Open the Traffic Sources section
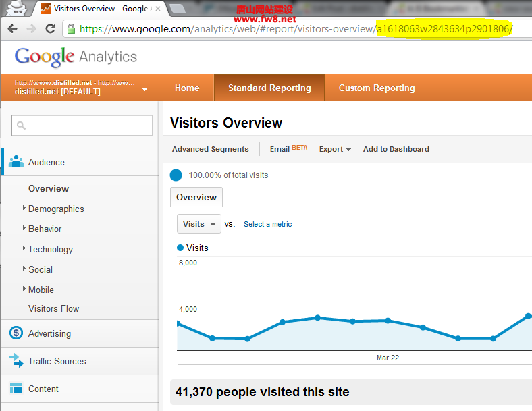Image resolution: width=532 pixels, height=411 pixels. (x=80, y=361)
